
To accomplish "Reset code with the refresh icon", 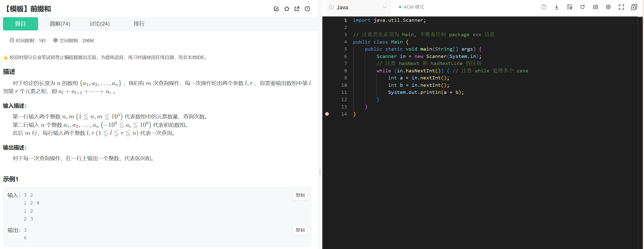I will [x=582, y=7].
